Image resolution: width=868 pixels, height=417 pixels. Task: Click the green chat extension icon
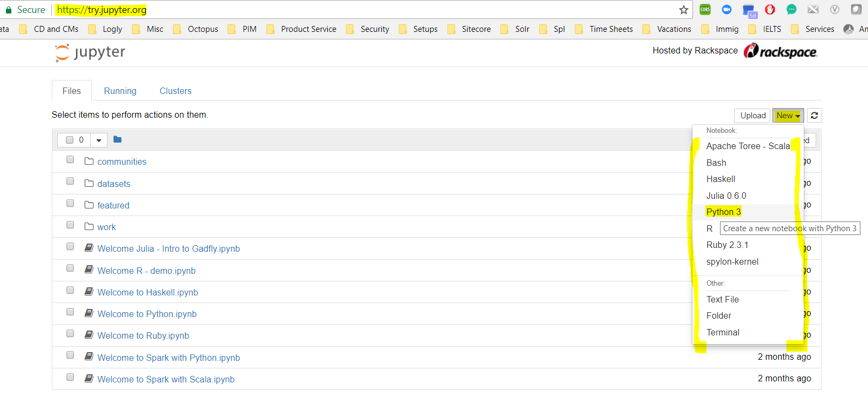click(791, 10)
